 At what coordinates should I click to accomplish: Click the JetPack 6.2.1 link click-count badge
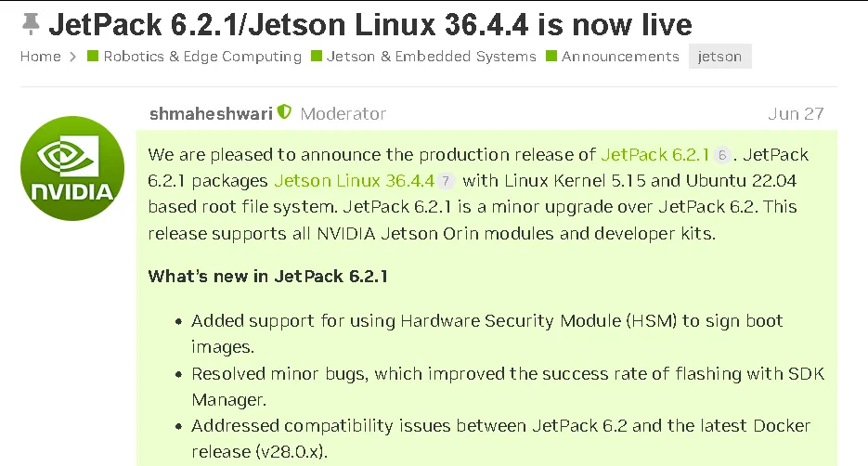coord(722,155)
